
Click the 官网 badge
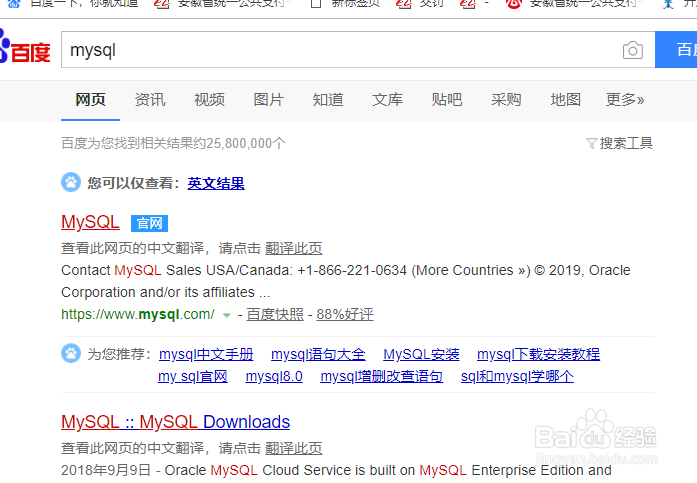point(149,223)
